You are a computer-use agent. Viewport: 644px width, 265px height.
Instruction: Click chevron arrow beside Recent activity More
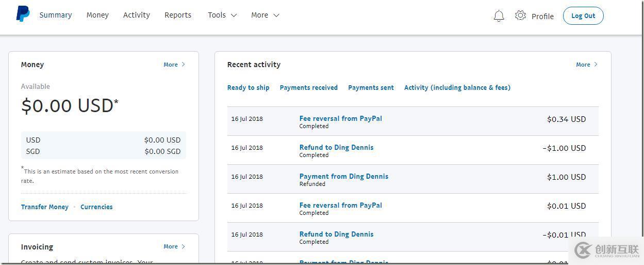point(596,65)
